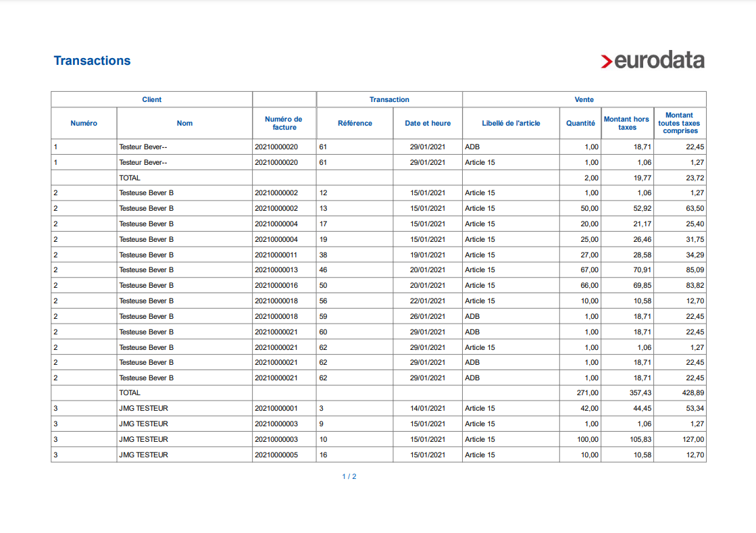
Task: Click amount 21,17 excluding taxes
Action: click(x=642, y=224)
